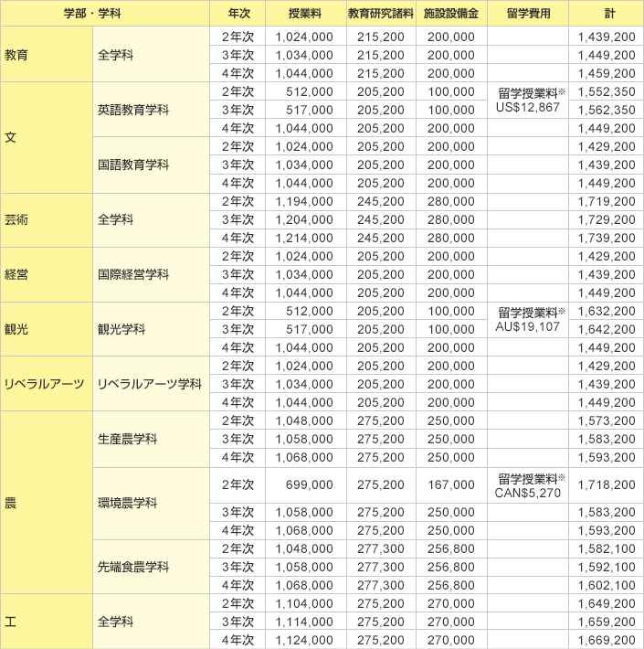This screenshot has height=649, width=644.
Task: Select the リベラルアーツ学科 department cell
Action: [151, 384]
